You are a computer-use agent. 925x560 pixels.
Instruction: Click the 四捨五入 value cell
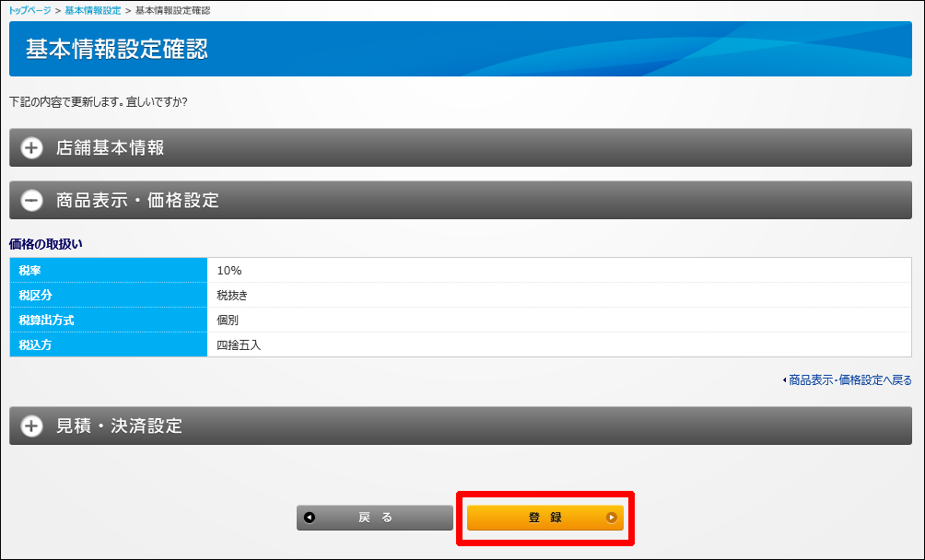coord(559,344)
